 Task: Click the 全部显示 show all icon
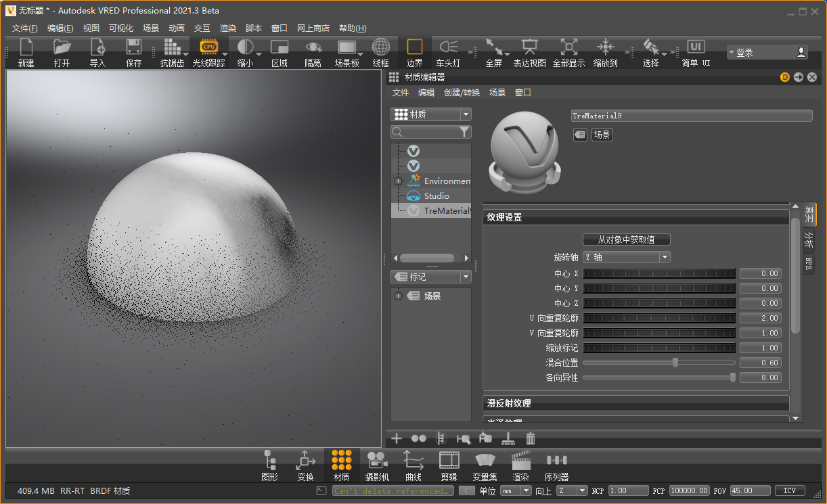point(568,52)
